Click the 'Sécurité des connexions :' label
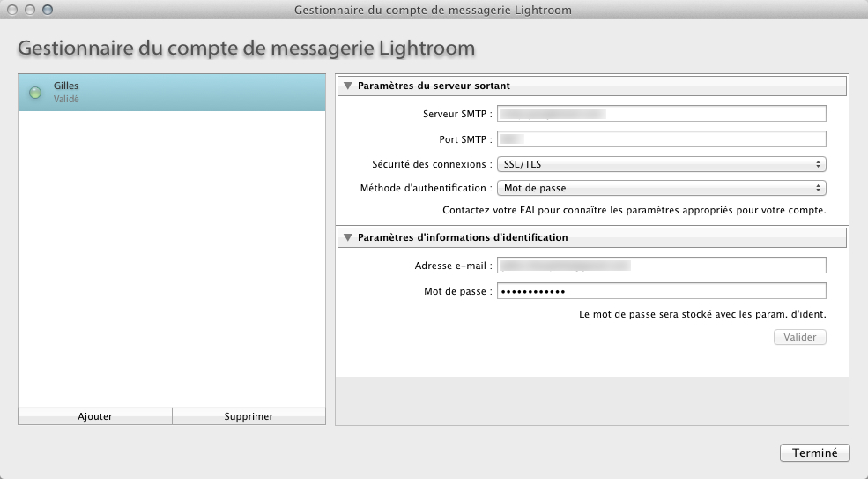Screen dimensions: 868x479 432,165
